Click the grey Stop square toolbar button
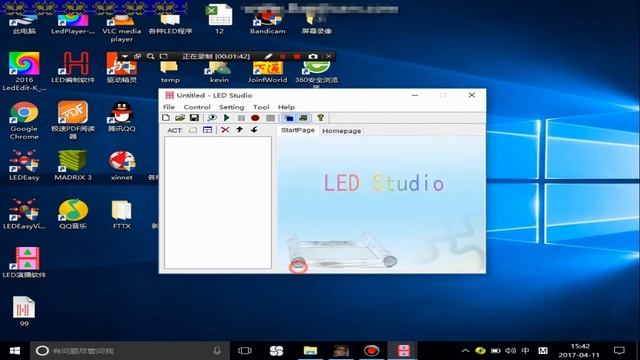640x360 pixels. pyautogui.click(x=270, y=118)
